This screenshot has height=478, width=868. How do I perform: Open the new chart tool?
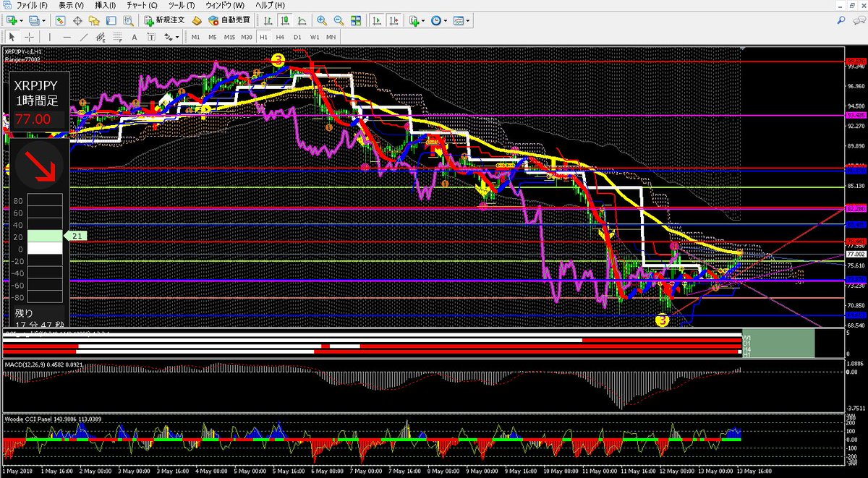[x=12, y=21]
